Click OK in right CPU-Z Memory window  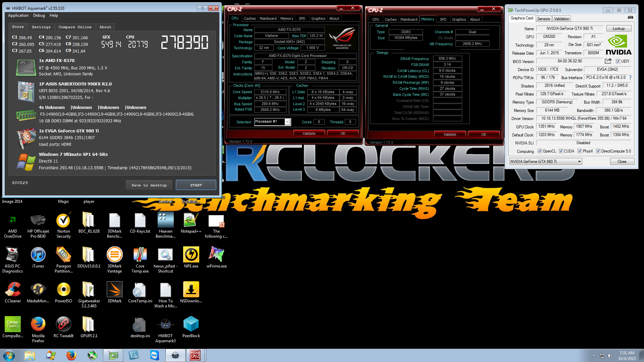[484, 134]
